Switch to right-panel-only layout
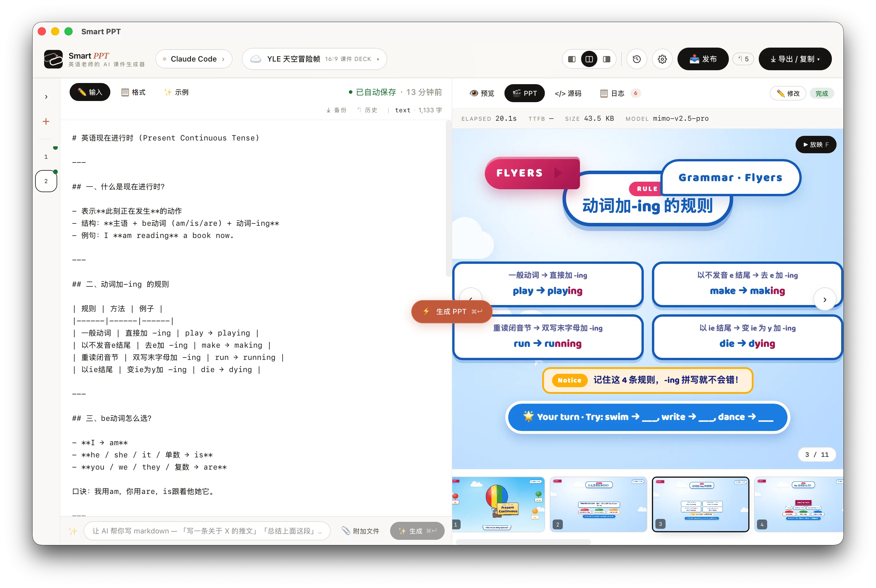The width and height of the screenshot is (876, 588). click(606, 59)
